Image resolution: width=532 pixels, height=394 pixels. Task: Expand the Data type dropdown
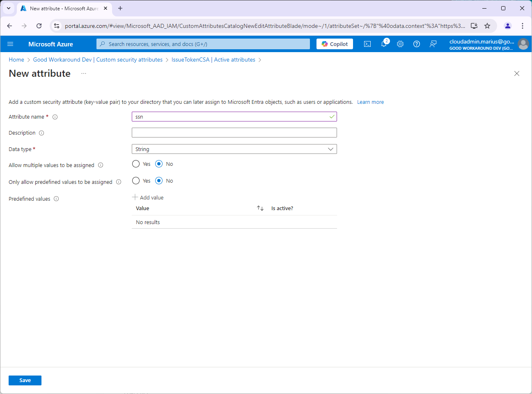(x=234, y=149)
